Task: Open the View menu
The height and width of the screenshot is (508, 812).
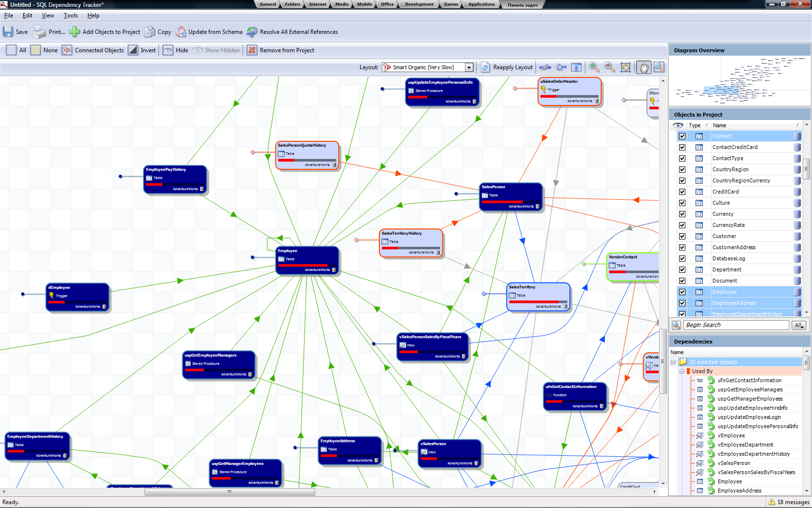Action: [48, 15]
